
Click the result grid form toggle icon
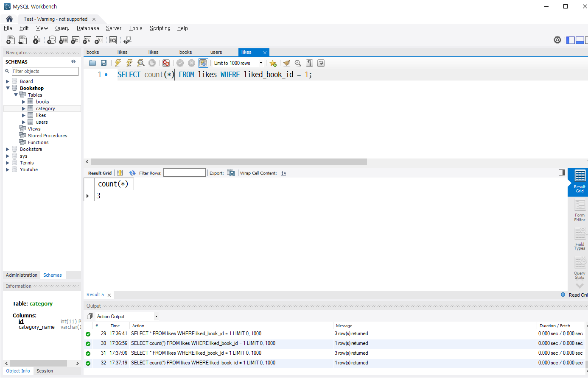(120, 173)
